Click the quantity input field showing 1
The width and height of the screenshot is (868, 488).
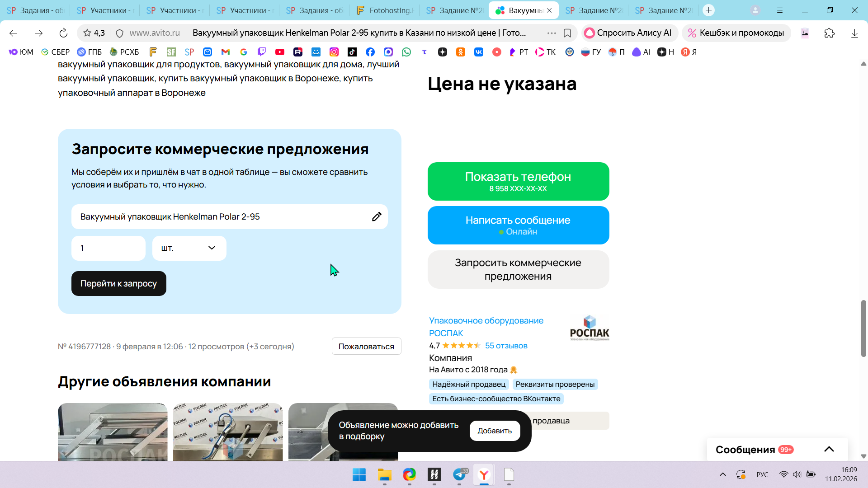pos(108,248)
